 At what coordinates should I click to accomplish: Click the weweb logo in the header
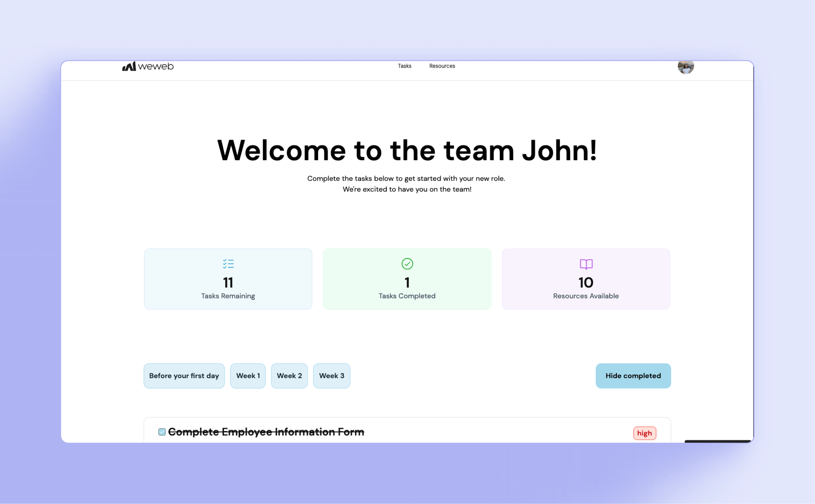click(148, 66)
